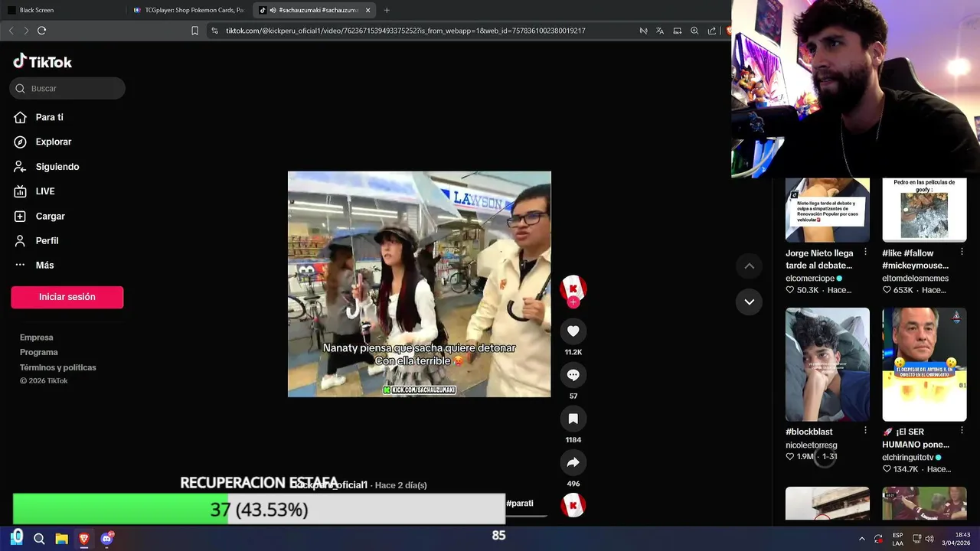Click the taskbar volume icon
This screenshot has height=551, width=980.
(x=929, y=539)
